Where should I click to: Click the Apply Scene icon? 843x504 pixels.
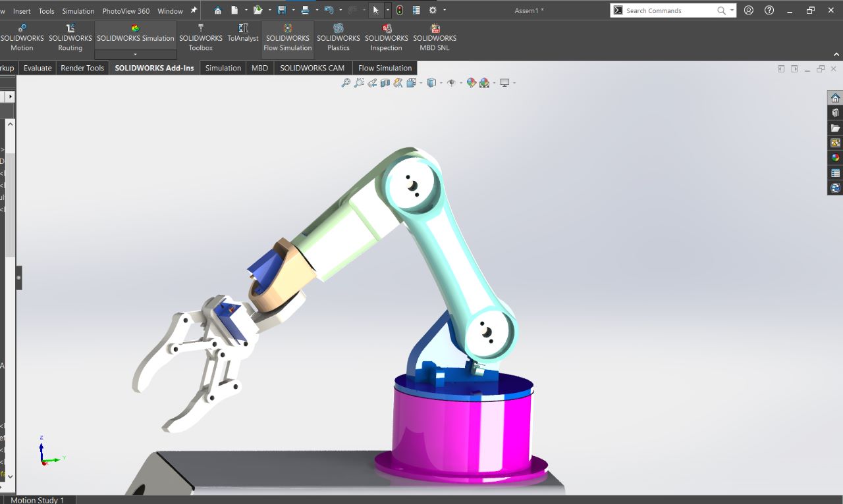(485, 83)
